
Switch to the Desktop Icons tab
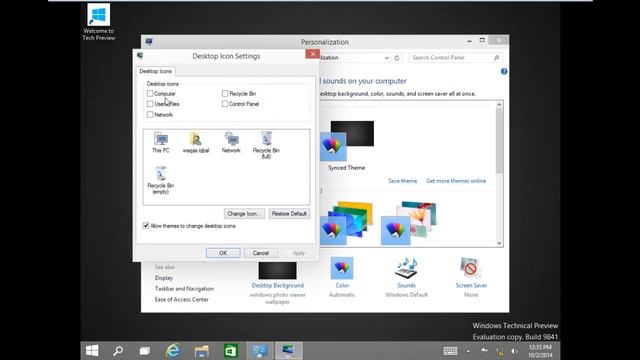pyautogui.click(x=156, y=71)
